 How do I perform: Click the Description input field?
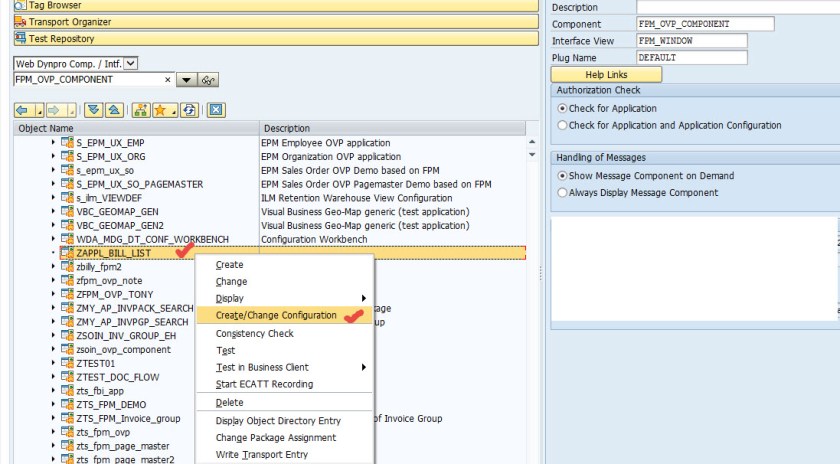(x=738, y=7)
